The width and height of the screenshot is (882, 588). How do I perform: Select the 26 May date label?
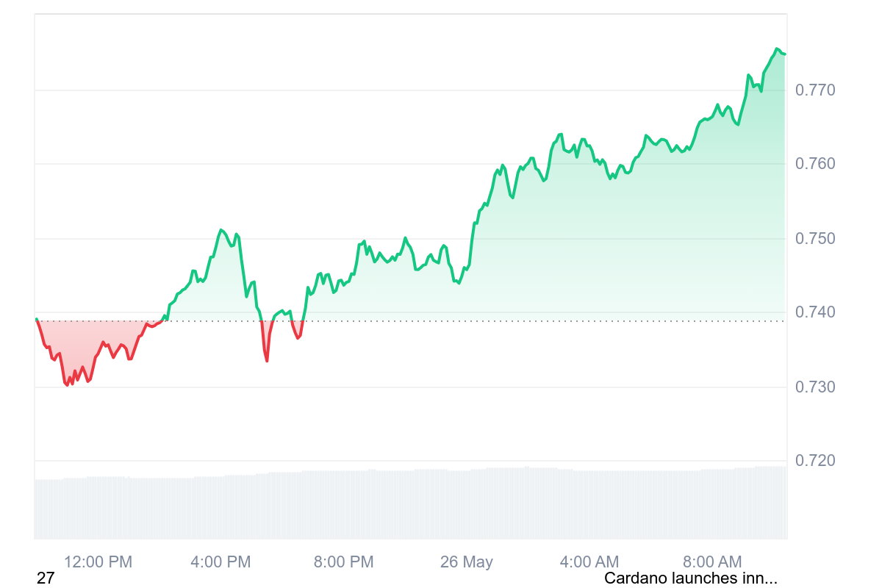[x=467, y=562]
